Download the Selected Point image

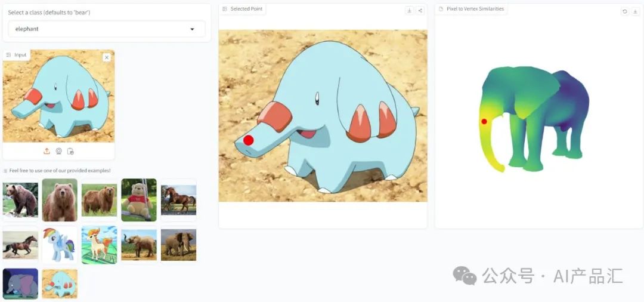[410, 11]
